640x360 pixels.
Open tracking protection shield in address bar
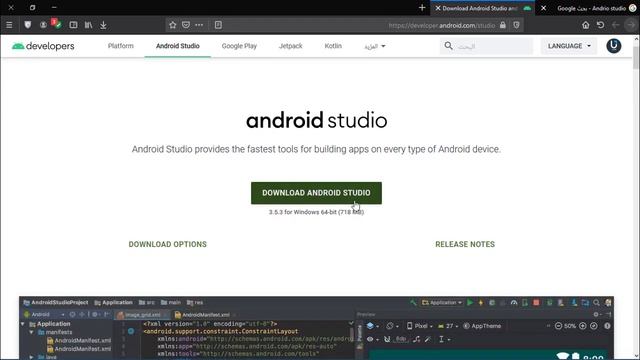(x=516, y=25)
